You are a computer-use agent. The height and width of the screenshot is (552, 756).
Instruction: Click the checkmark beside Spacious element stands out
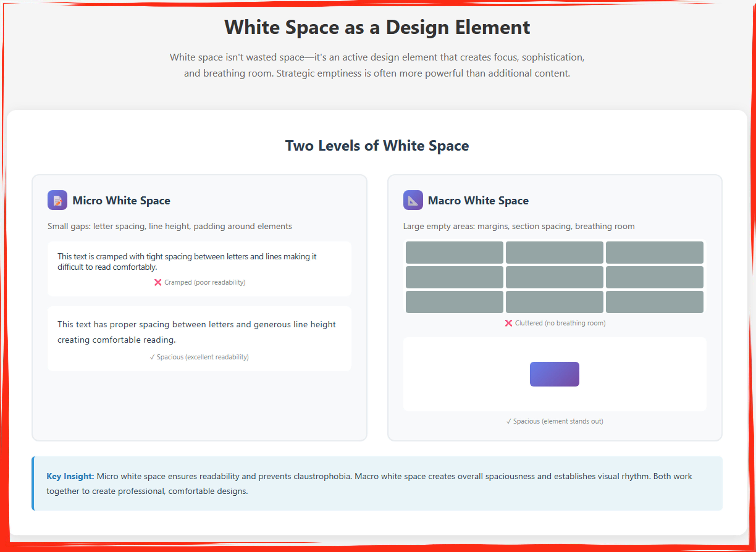point(509,421)
